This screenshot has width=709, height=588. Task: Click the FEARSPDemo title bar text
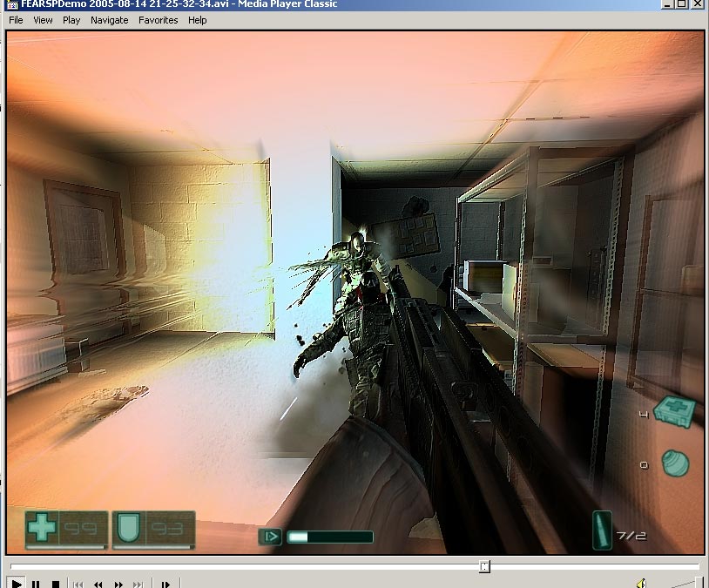pyautogui.click(x=179, y=4)
